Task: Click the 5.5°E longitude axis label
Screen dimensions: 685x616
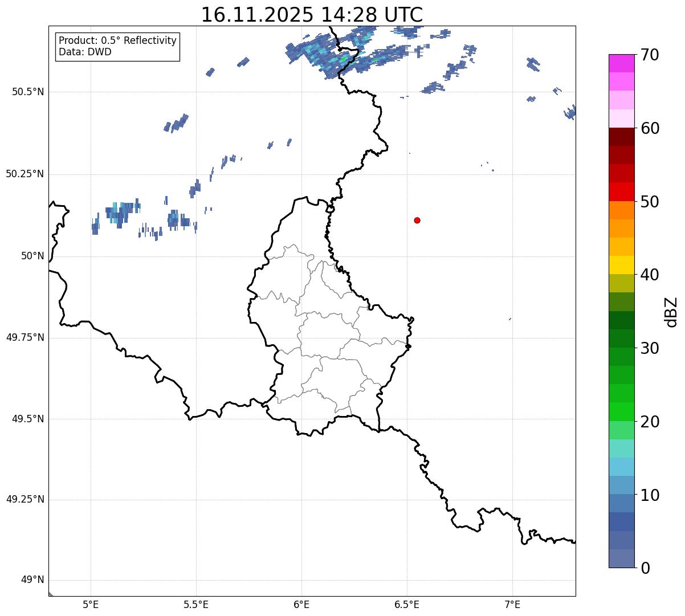Action: (x=196, y=604)
